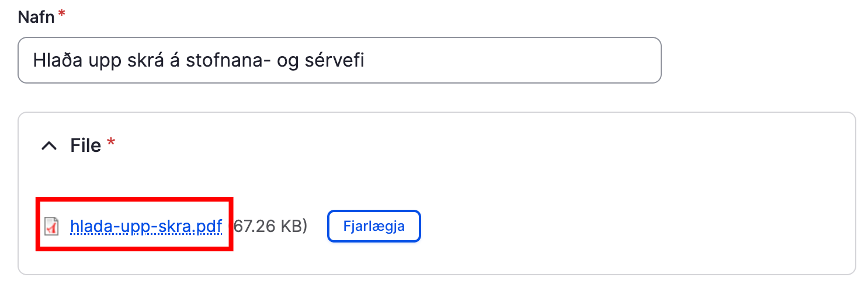Collapse the File section chevron

tap(50, 146)
